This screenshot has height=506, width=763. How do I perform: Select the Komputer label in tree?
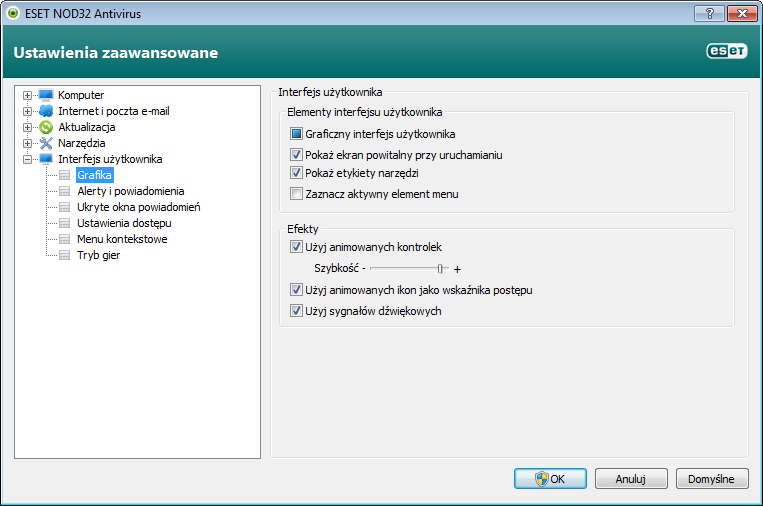pyautogui.click(x=81, y=95)
